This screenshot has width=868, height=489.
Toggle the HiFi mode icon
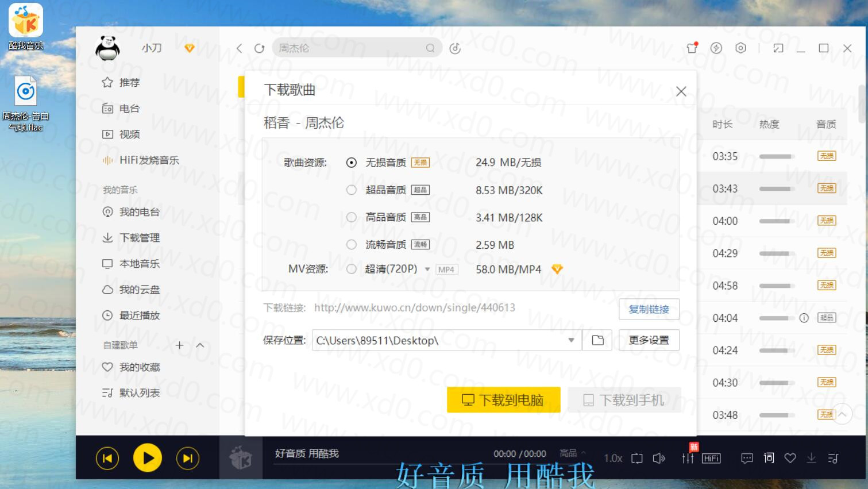click(711, 459)
